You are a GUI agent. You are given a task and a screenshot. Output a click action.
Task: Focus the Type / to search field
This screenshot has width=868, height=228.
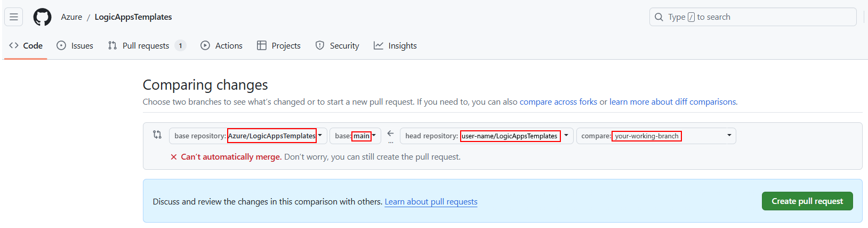click(753, 17)
